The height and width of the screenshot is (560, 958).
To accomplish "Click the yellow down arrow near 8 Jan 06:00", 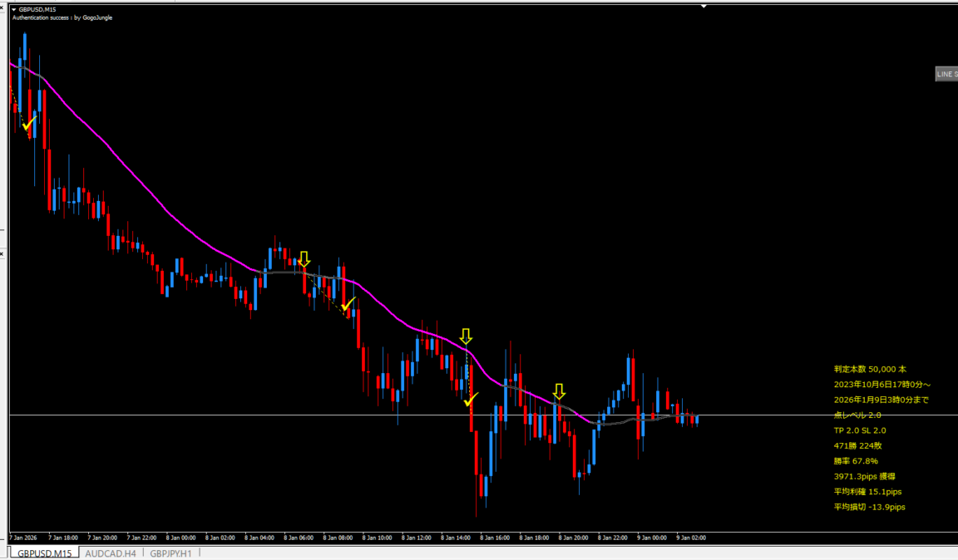I will point(304,258).
